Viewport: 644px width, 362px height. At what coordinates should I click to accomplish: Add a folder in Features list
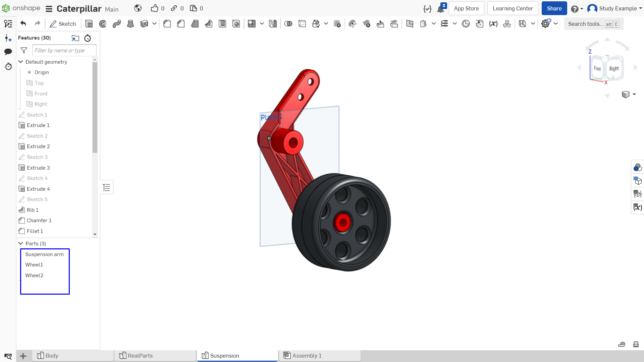[75, 38]
